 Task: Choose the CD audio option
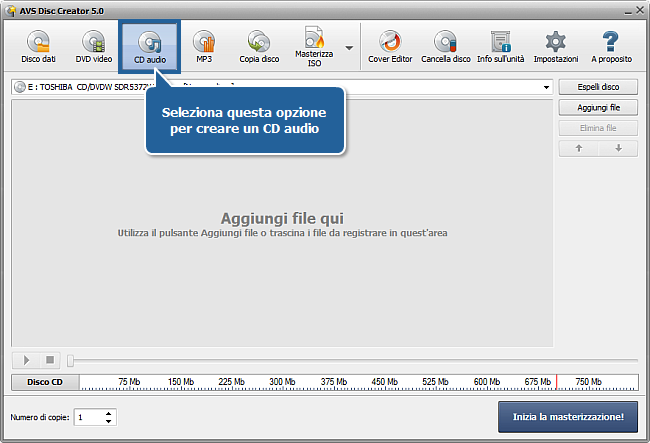150,46
